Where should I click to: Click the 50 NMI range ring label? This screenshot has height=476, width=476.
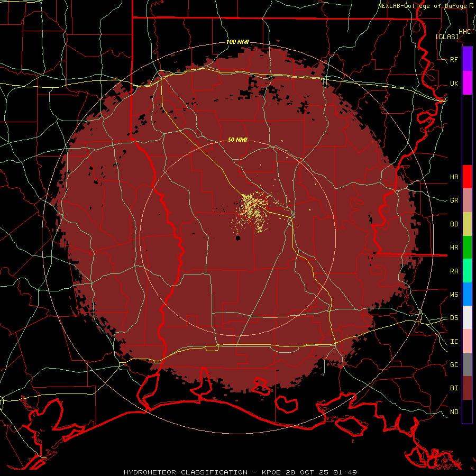pyautogui.click(x=237, y=140)
